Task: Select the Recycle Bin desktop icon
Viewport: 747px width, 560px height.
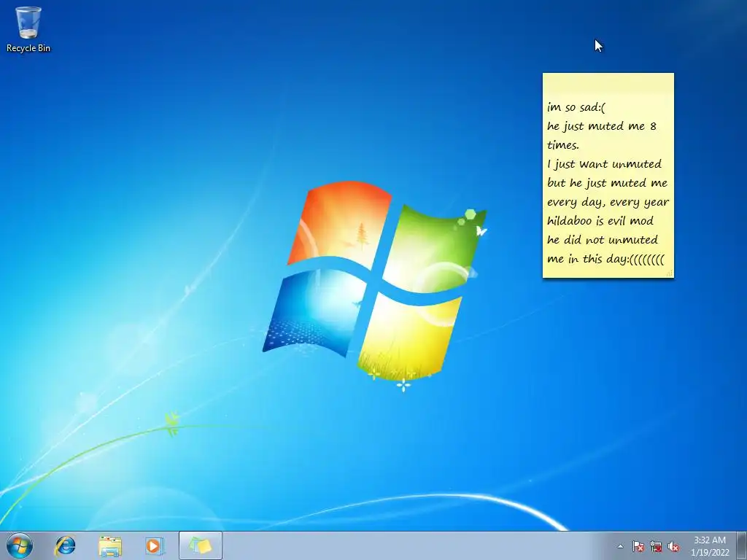Action: click(x=28, y=29)
